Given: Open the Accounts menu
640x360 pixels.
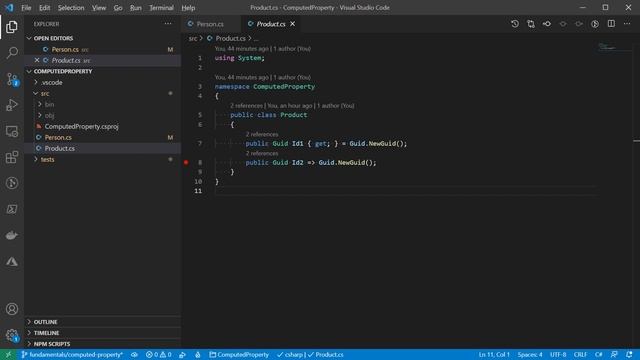Looking at the screenshot, I should click(12, 309).
